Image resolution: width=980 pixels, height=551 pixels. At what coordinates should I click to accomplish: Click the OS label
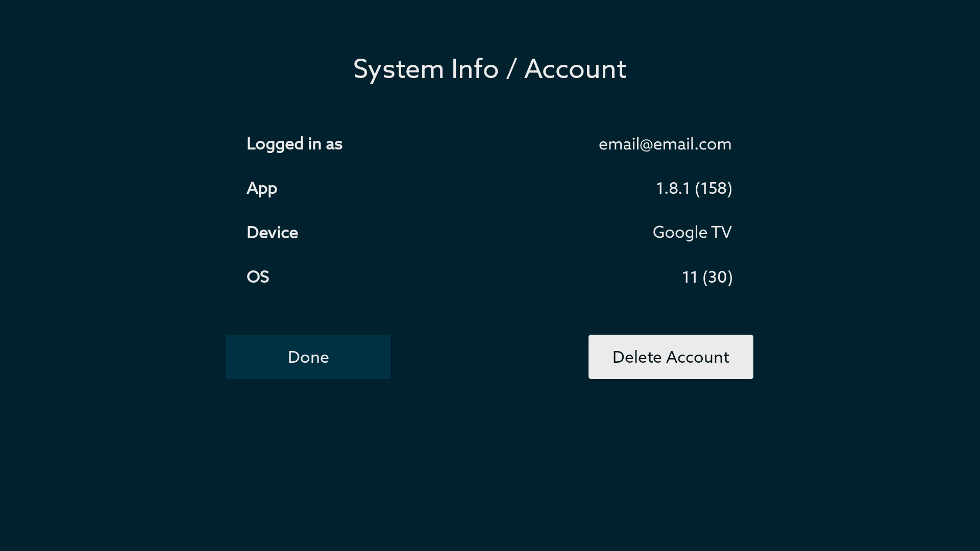[x=258, y=277]
